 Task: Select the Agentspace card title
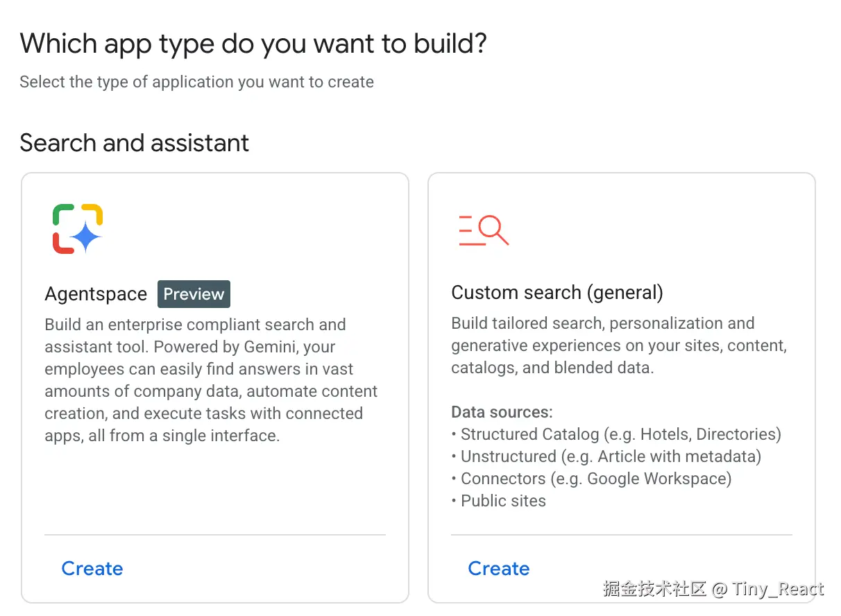pos(96,294)
